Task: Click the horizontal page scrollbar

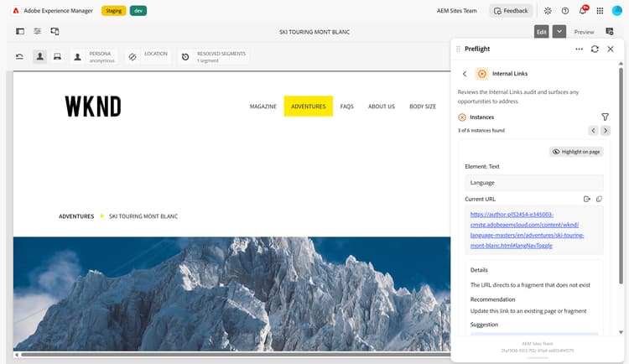Action: 236,355
